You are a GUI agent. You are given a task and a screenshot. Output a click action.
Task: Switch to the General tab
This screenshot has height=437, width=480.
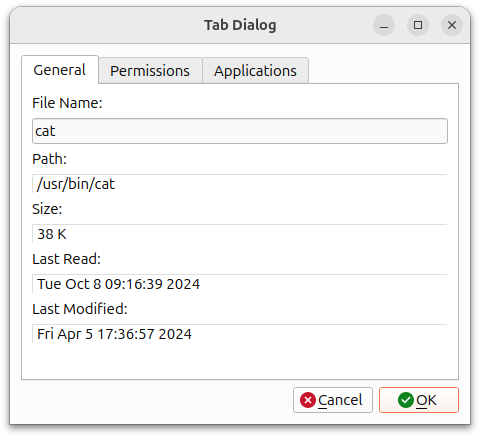60,70
